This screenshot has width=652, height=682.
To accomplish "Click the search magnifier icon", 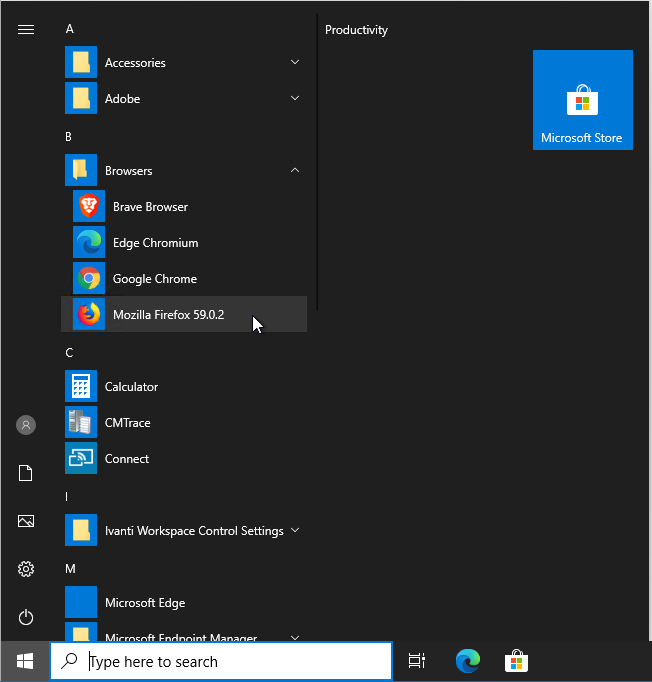I will (x=69, y=661).
